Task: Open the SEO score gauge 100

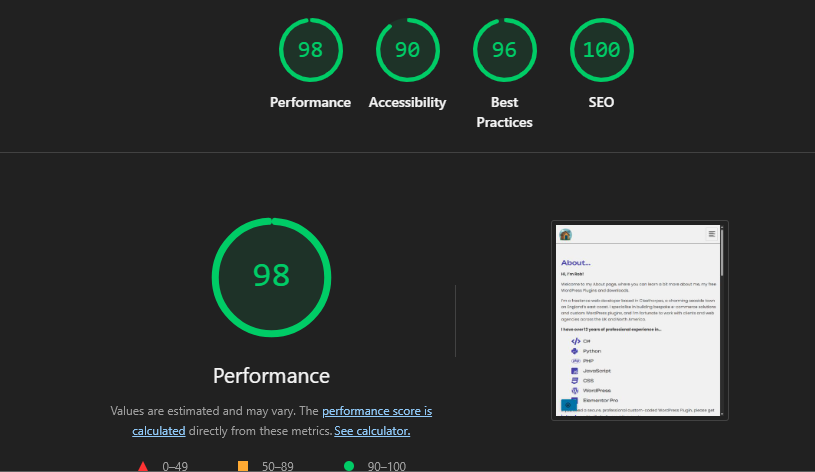Action: 601,50
